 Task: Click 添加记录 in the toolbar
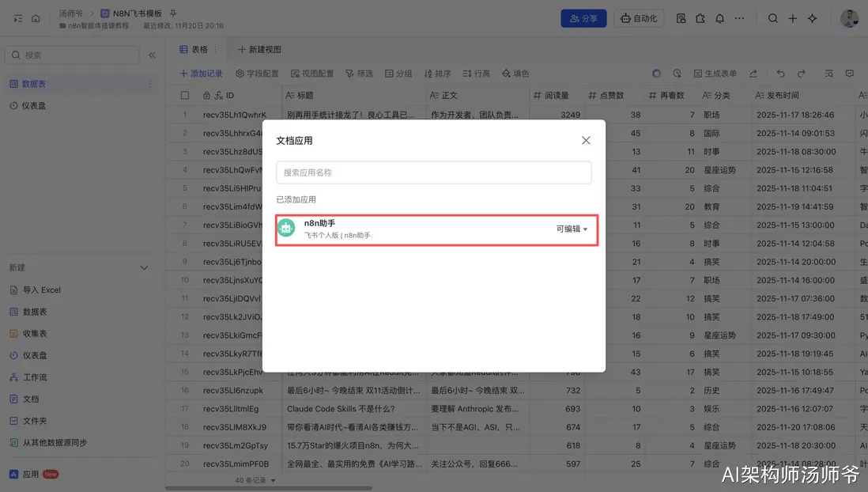point(201,73)
